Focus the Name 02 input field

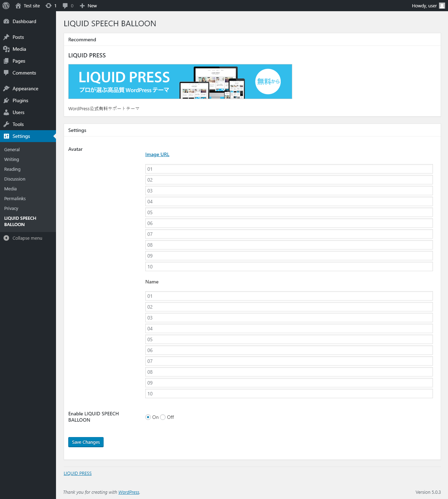(x=289, y=307)
